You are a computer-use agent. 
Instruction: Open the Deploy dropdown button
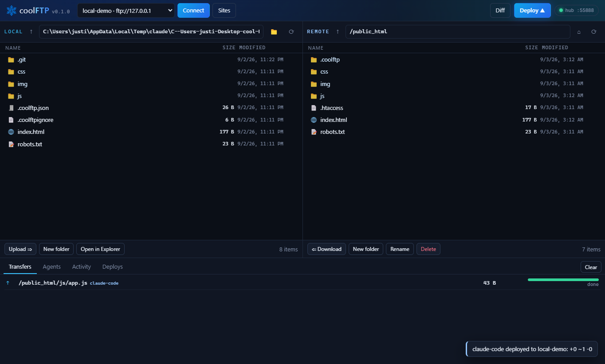532,10
